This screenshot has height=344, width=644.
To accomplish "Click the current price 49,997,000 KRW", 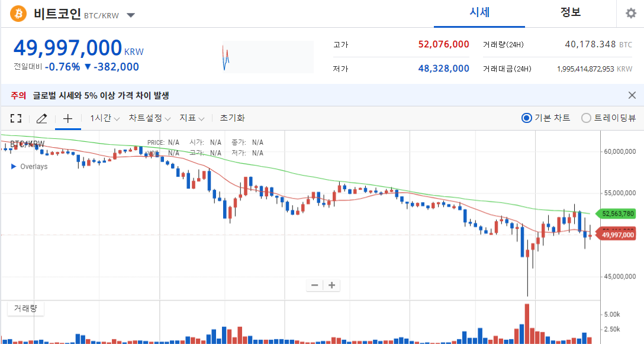I will point(79,47).
